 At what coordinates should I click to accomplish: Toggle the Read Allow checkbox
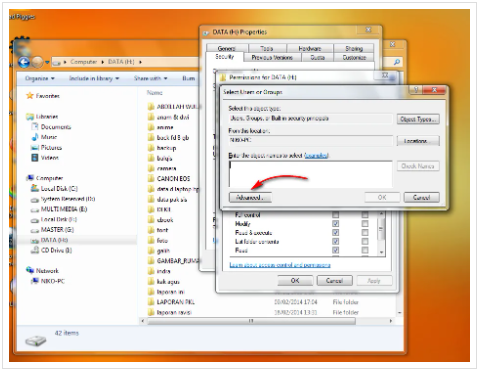pyautogui.click(x=335, y=250)
